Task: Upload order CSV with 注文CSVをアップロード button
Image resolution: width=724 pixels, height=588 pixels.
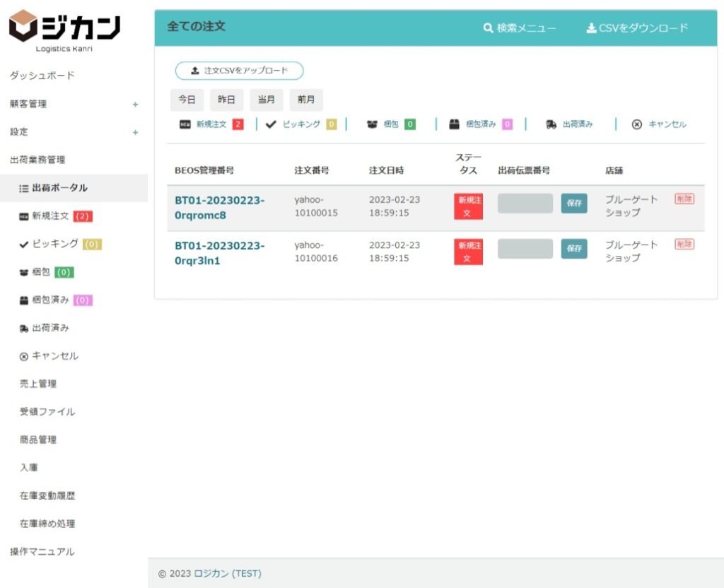Action: [x=239, y=71]
